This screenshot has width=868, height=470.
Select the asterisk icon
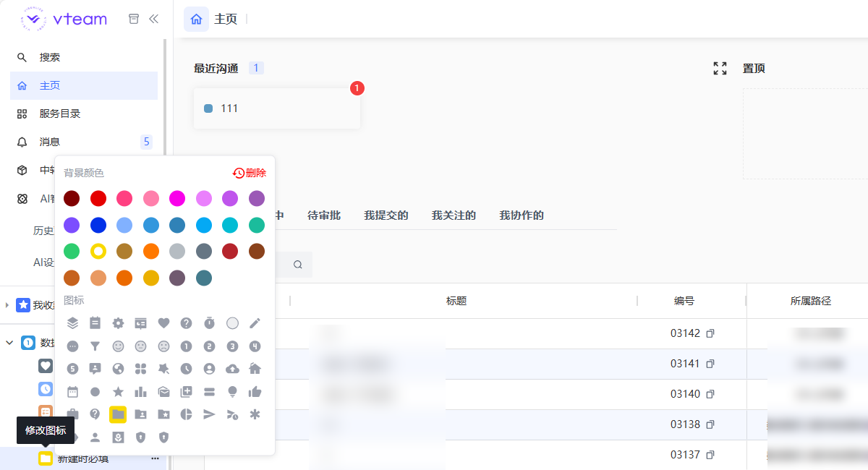255,414
